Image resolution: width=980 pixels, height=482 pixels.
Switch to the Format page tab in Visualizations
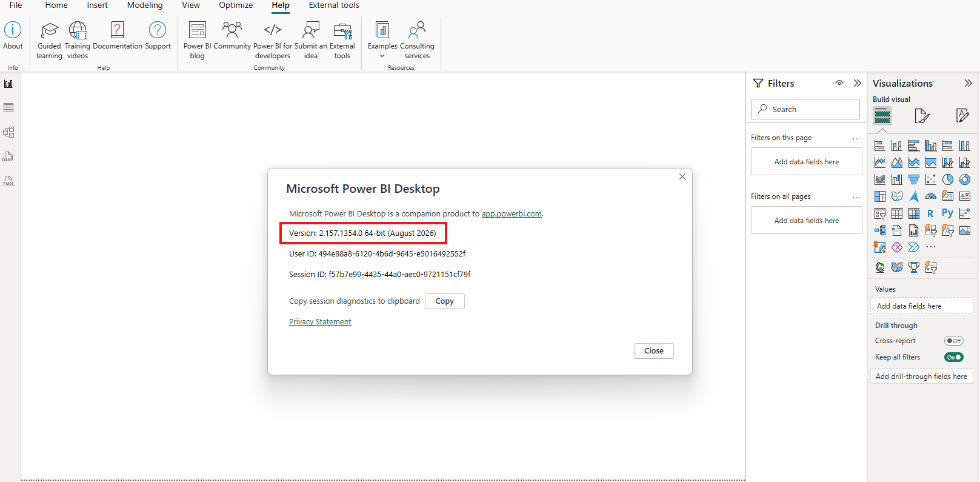pos(922,116)
